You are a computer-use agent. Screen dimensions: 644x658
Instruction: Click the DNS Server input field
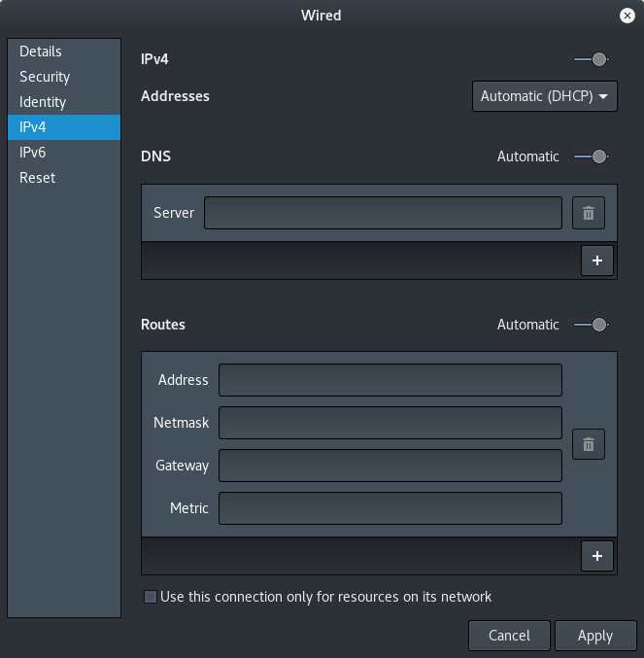click(383, 213)
